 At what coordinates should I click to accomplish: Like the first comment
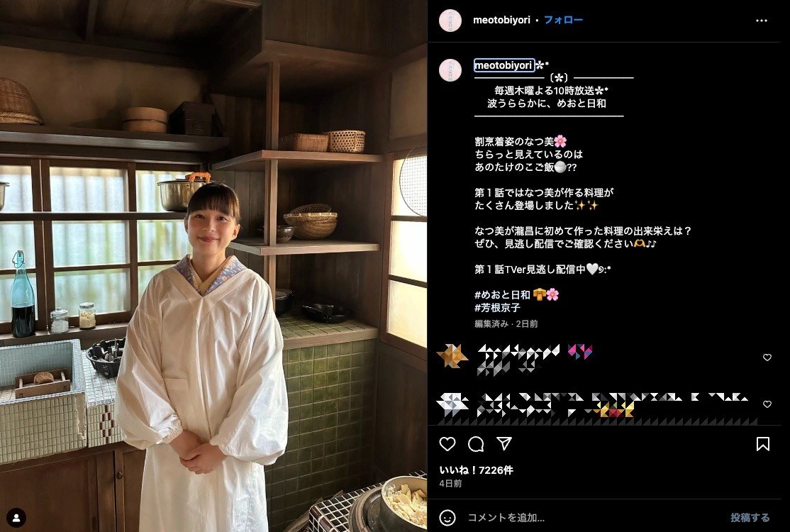[767, 358]
